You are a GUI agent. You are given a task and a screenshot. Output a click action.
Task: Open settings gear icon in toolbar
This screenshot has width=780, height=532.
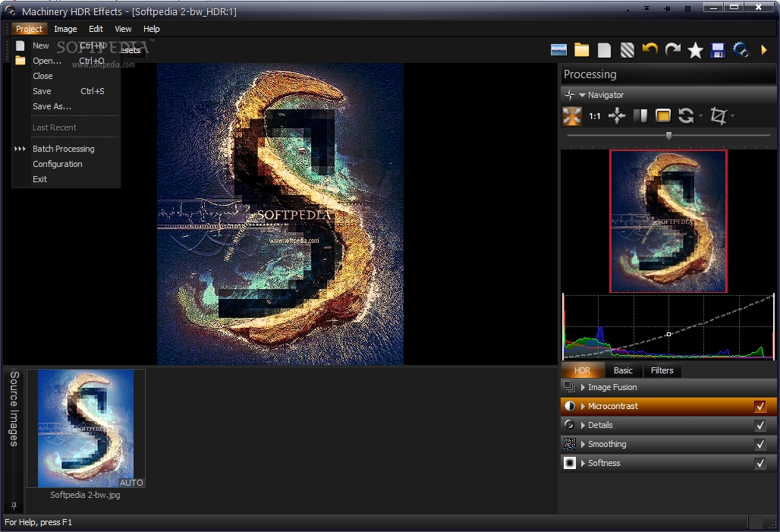click(x=741, y=50)
